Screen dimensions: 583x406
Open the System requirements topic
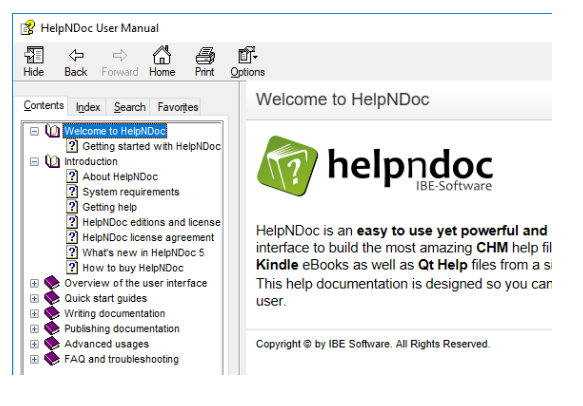pyautogui.click(x=131, y=192)
